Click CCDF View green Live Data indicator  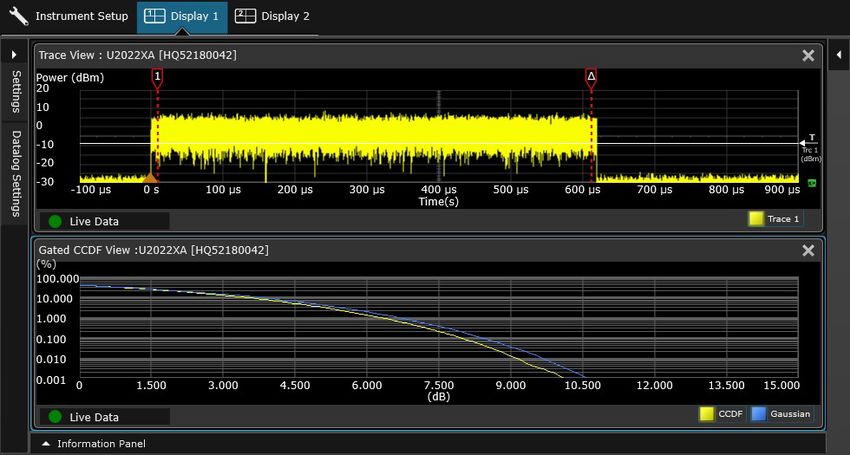point(55,417)
